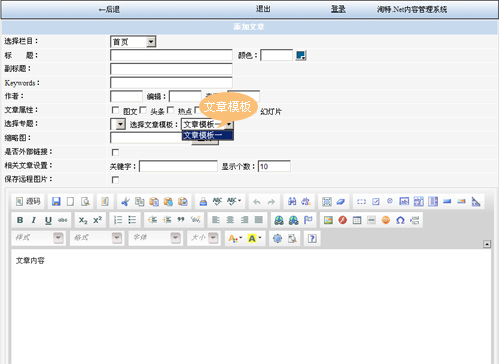Collapse the editor toolbar with the small arrow
The image size is (500, 364).
[487, 244]
